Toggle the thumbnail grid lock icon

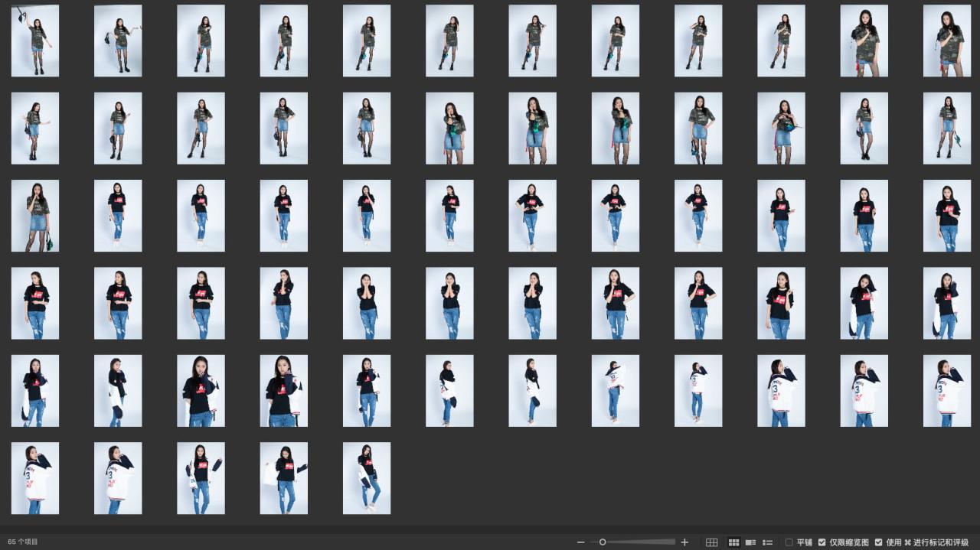(x=711, y=542)
